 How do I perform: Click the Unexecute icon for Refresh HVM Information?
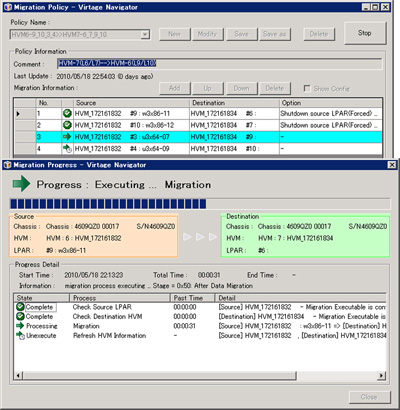tap(20, 335)
